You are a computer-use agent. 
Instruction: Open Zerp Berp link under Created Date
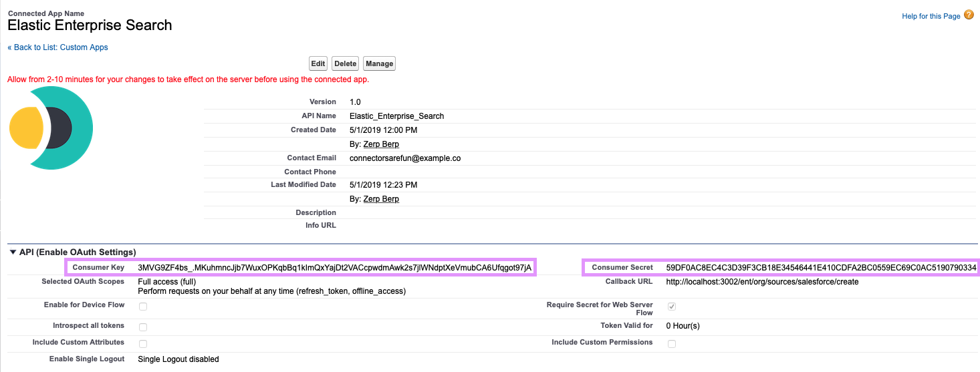coord(381,144)
